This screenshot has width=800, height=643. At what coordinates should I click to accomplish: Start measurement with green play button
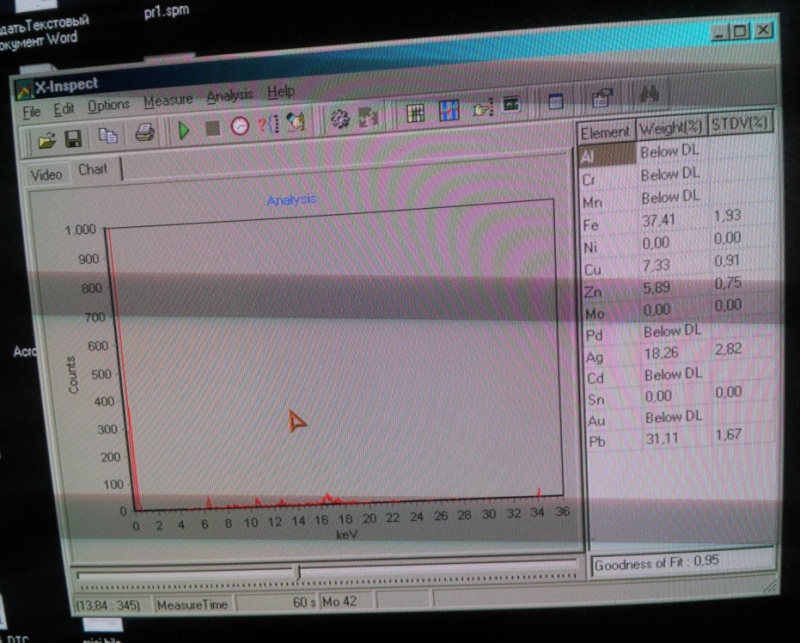pos(184,129)
